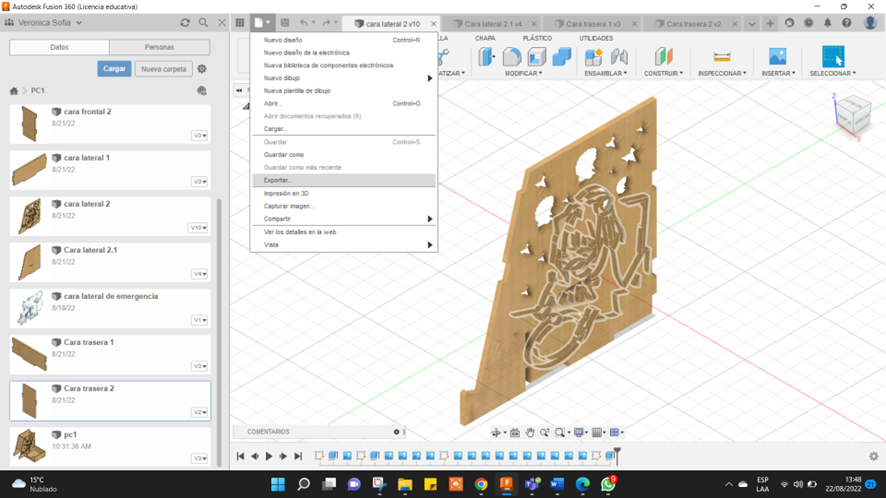Image resolution: width=886 pixels, height=498 pixels.
Task: Click the Undo arrow
Action: (x=304, y=23)
